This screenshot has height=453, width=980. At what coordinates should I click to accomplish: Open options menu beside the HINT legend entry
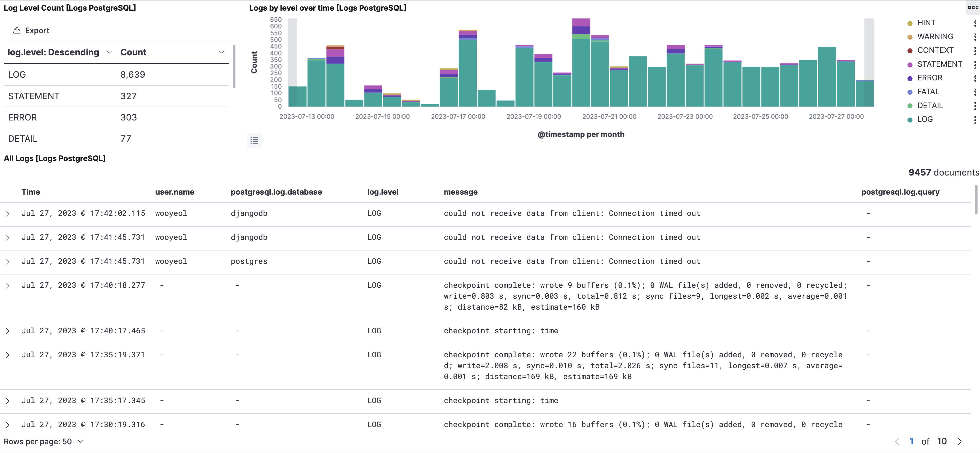pyautogui.click(x=974, y=23)
